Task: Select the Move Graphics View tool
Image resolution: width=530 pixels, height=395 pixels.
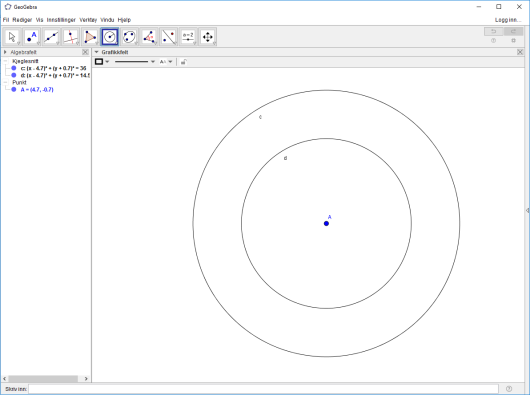Action: (208, 37)
